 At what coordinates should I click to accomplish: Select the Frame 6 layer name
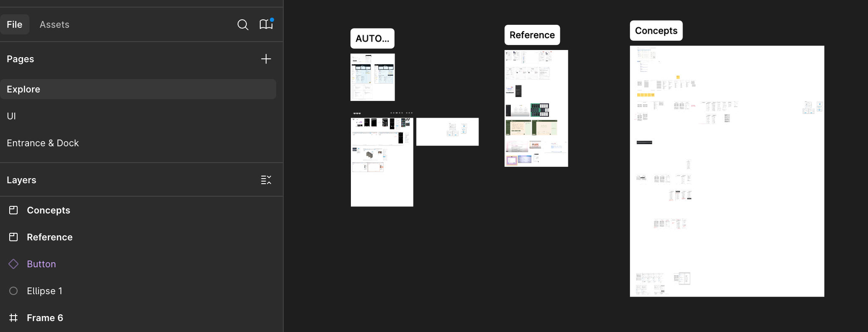coord(45,318)
